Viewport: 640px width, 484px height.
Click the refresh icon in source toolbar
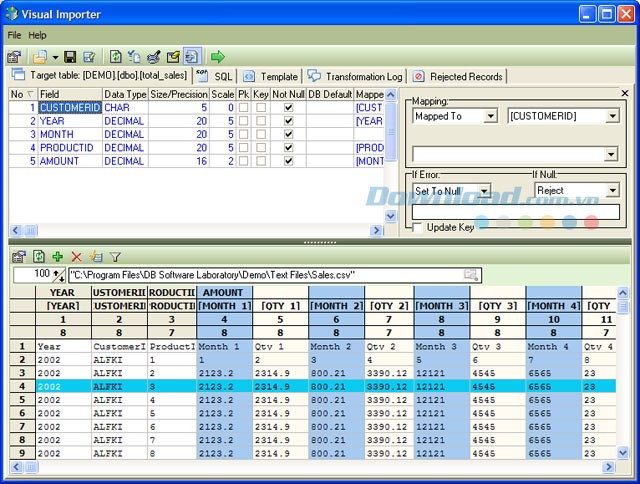[38, 256]
